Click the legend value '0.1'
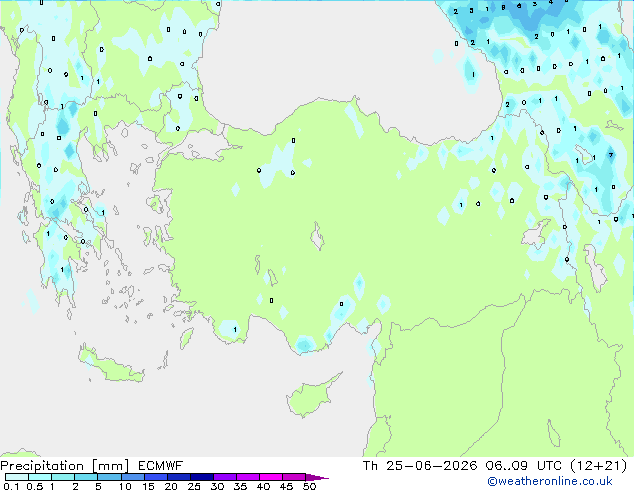Screen dimensions: 634x490 (11, 486)
